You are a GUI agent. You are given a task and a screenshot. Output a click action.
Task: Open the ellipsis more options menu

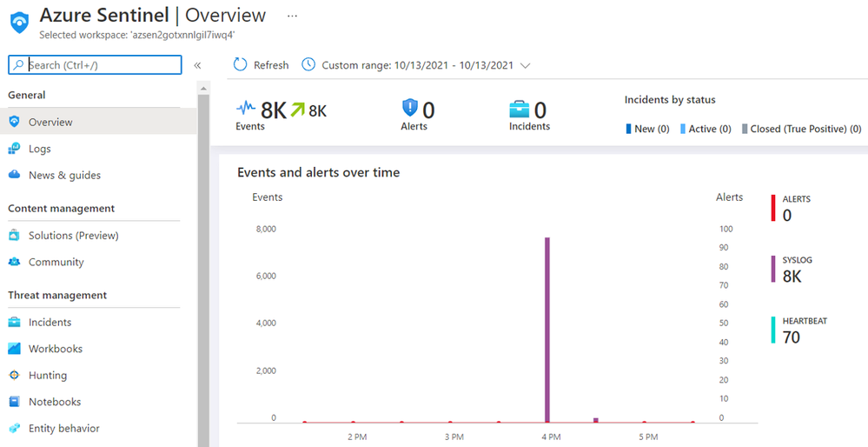coord(292,16)
